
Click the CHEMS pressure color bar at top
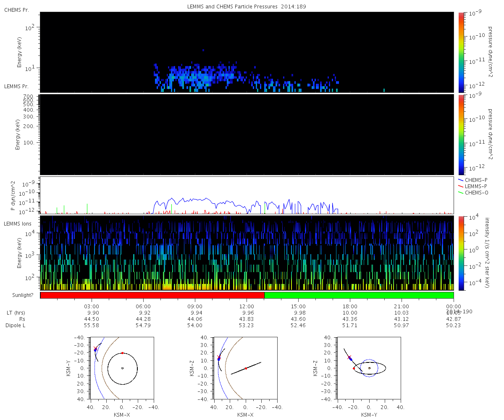461,52
